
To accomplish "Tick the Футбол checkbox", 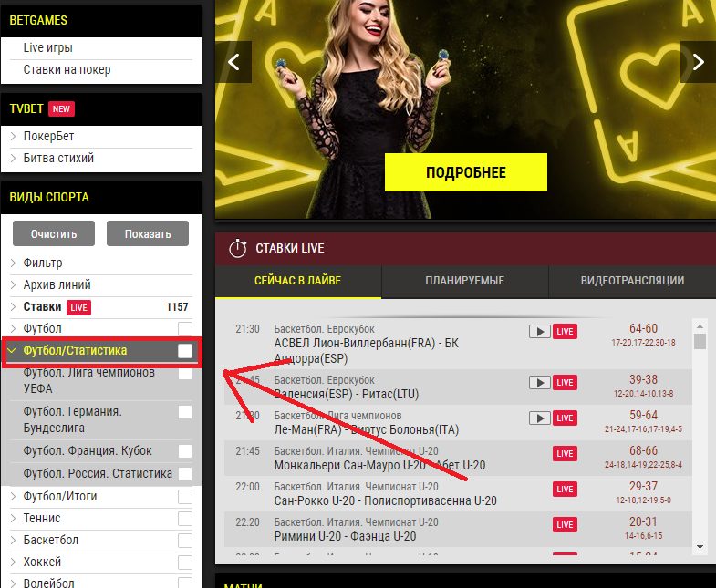I will 185,329.
